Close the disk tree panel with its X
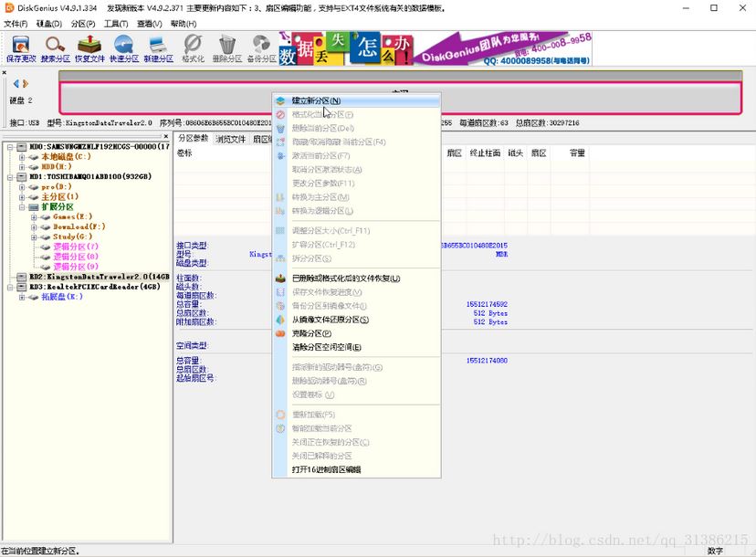 click(x=166, y=136)
